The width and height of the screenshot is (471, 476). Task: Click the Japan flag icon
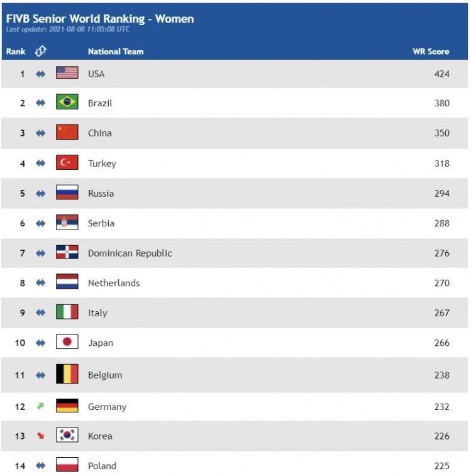[67, 341]
